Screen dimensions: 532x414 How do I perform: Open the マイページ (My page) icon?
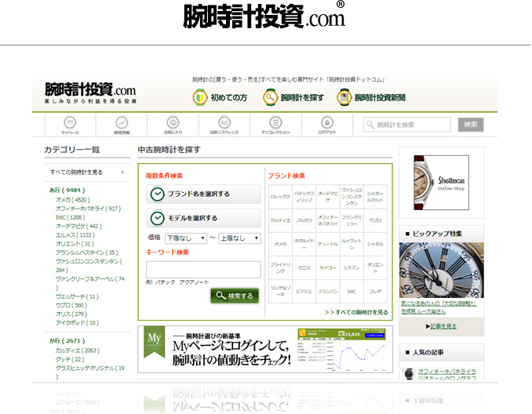coord(70,125)
